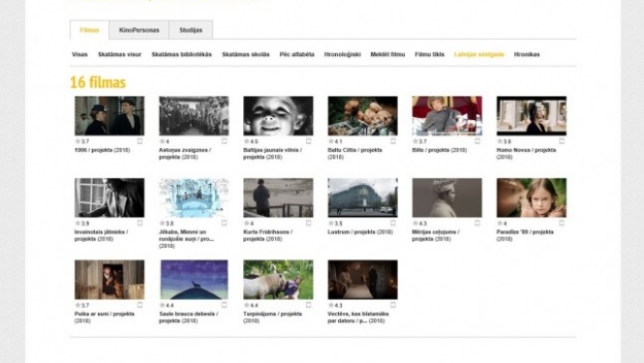Image resolution: width=644 pixels, height=363 pixels.
Task: Click the star icon under Turpinājums film
Action: pyautogui.click(x=246, y=305)
